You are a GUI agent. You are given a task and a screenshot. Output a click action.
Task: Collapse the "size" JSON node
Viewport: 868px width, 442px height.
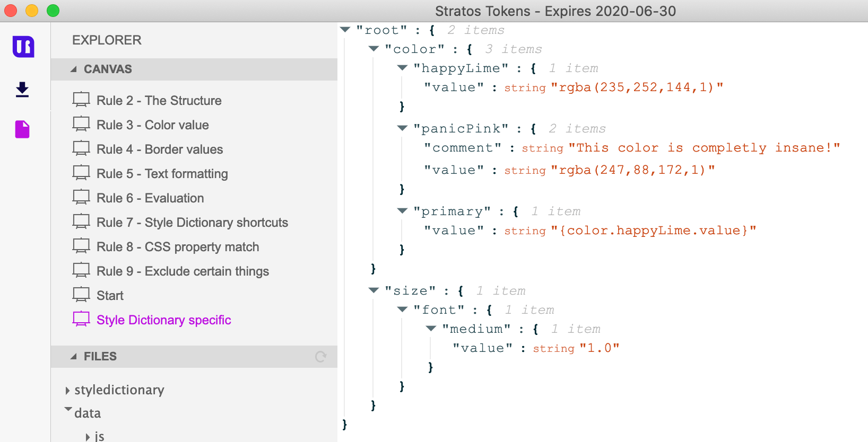pos(374,290)
